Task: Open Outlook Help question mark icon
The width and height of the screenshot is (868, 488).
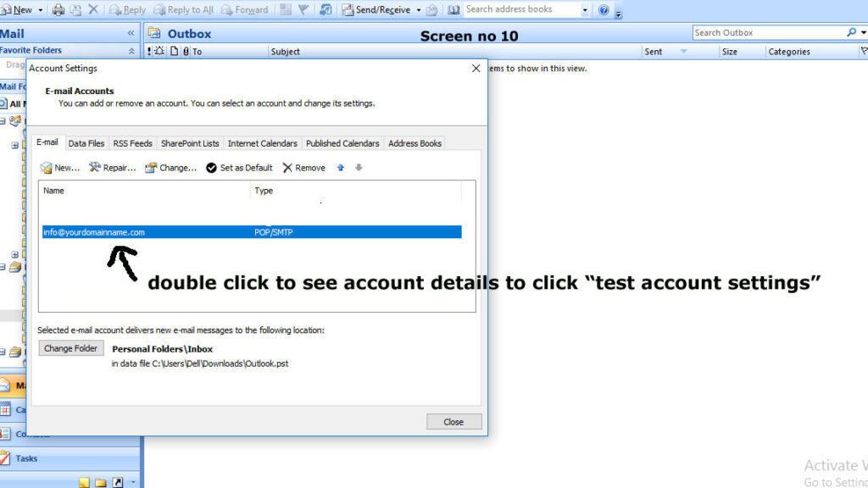Action: pos(604,10)
